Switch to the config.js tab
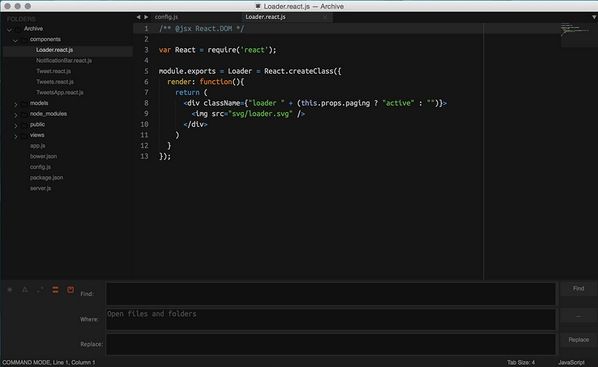Image resolution: width=598 pixels, height=367 pixels. pyautogui.click(x=166, y=17)
